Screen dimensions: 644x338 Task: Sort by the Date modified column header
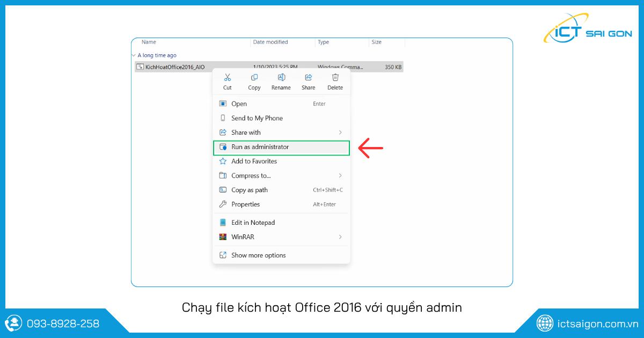pyautogui.click(x=270, y=42)
